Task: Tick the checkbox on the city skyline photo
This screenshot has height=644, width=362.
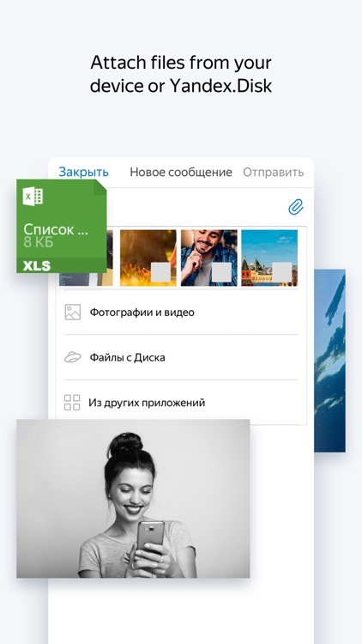Action: tap(282, 272)
